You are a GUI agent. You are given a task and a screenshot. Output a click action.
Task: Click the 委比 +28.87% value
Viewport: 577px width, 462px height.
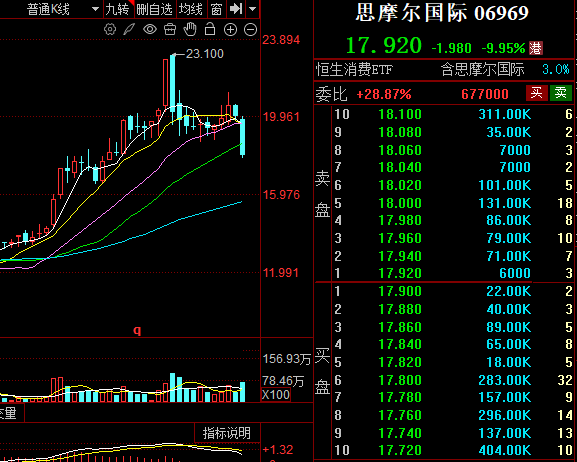click(384, 94)
